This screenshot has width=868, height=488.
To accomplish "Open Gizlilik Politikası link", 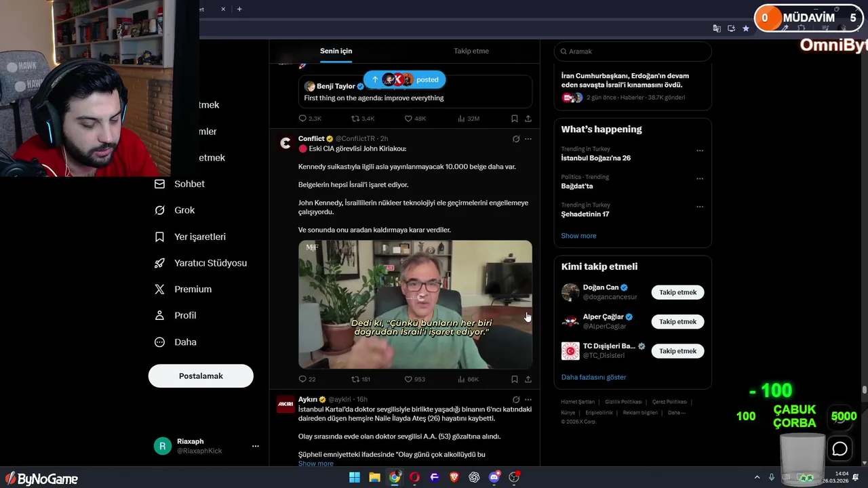I will pyautogui.click(x=623, y=402).
